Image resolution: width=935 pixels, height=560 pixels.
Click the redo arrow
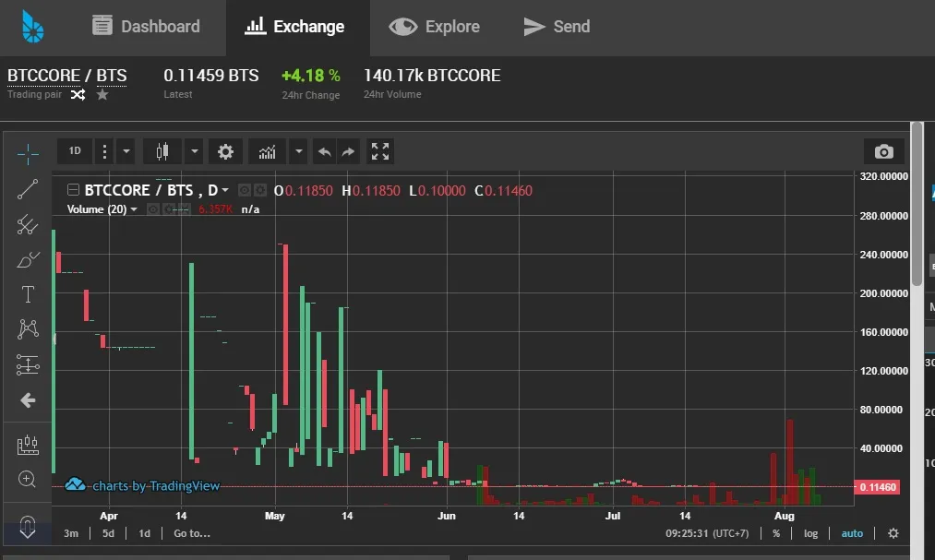(x=348, y=151)
